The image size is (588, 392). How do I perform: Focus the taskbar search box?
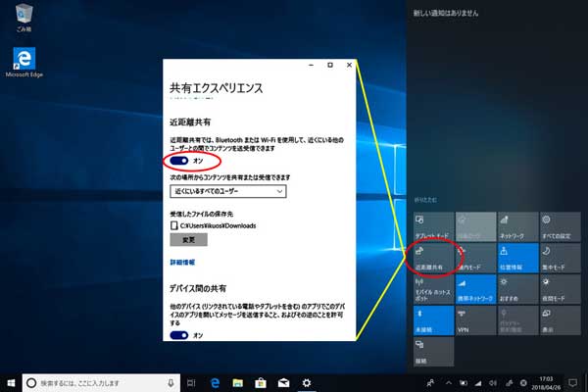tap(101, 383)
